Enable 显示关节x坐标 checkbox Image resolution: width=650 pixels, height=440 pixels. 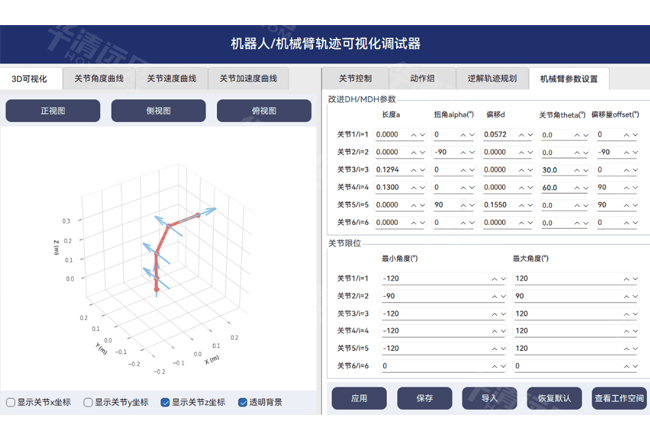coord(11,403)
